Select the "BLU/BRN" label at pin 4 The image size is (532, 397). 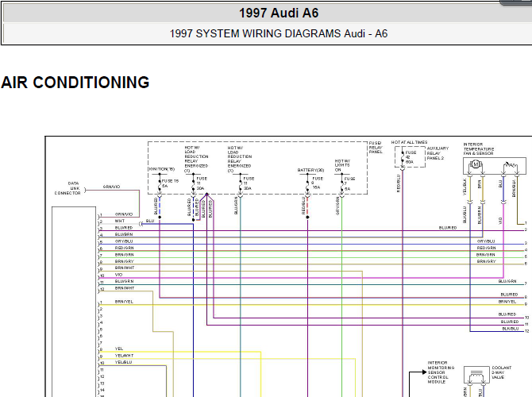click(124, 234)
